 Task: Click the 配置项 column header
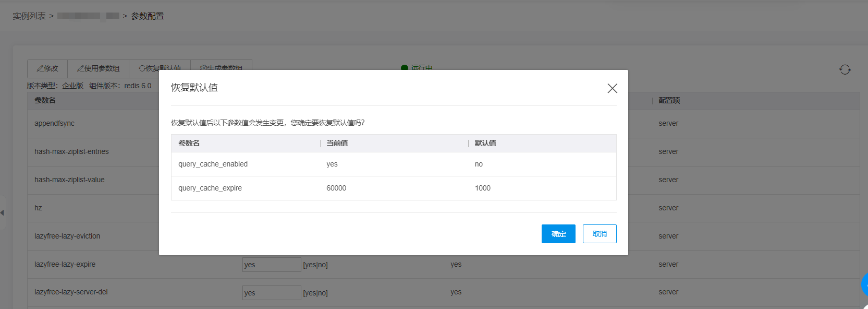(x=669, y=100)
